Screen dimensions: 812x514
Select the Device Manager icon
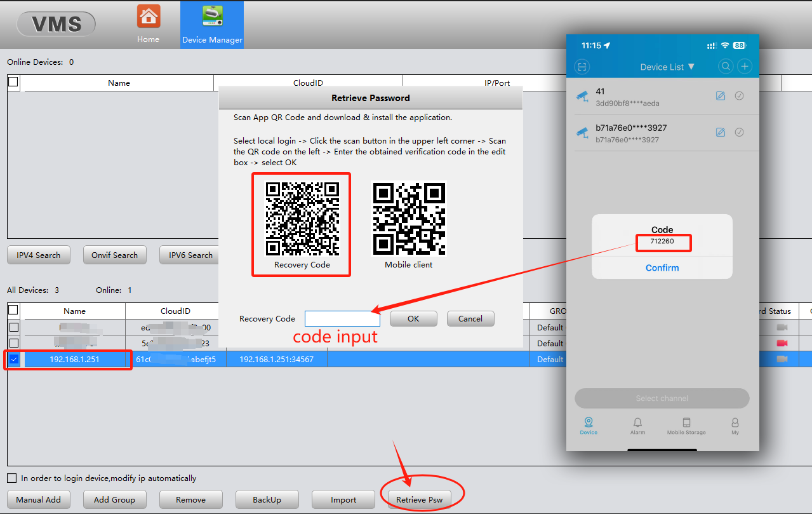[x=212, y=16]
